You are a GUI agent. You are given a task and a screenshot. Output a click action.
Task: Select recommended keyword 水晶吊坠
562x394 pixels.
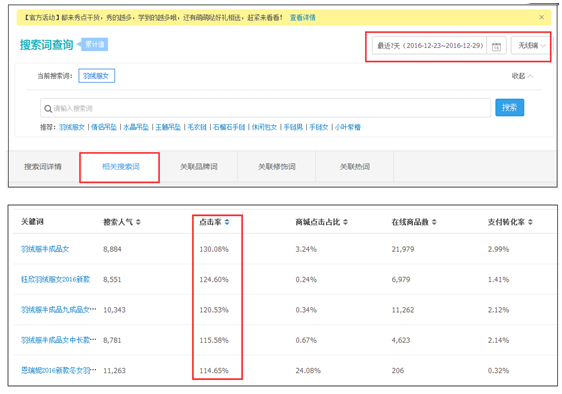pos(136,127)
